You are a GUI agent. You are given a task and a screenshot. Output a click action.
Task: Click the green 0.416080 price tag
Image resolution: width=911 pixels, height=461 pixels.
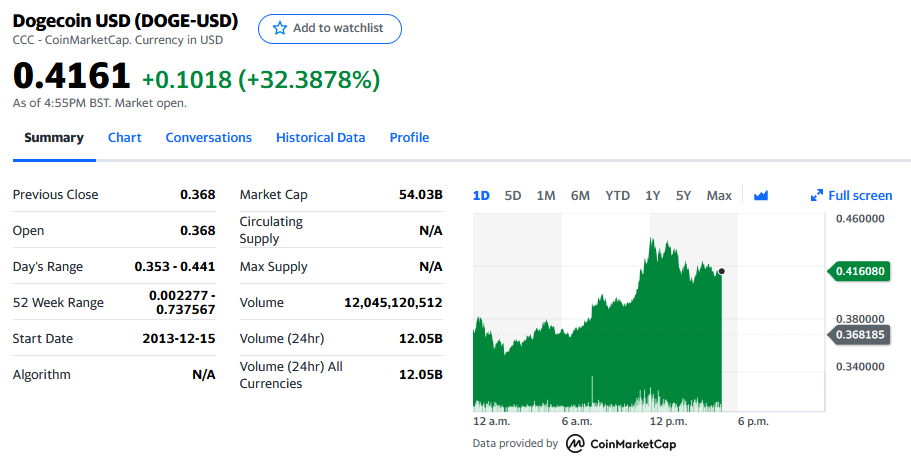859,271
